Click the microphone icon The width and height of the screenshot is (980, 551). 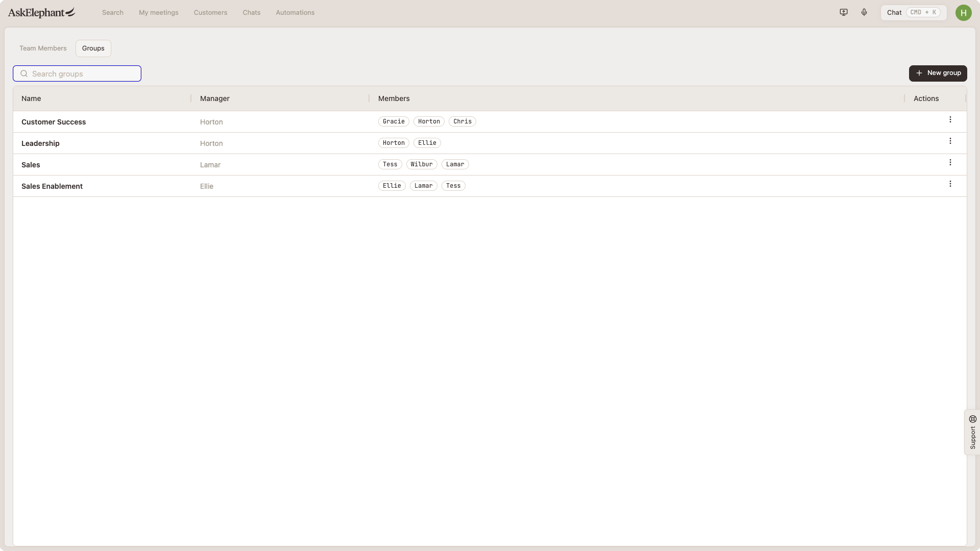pyautogui.click(x=864, y=12)
